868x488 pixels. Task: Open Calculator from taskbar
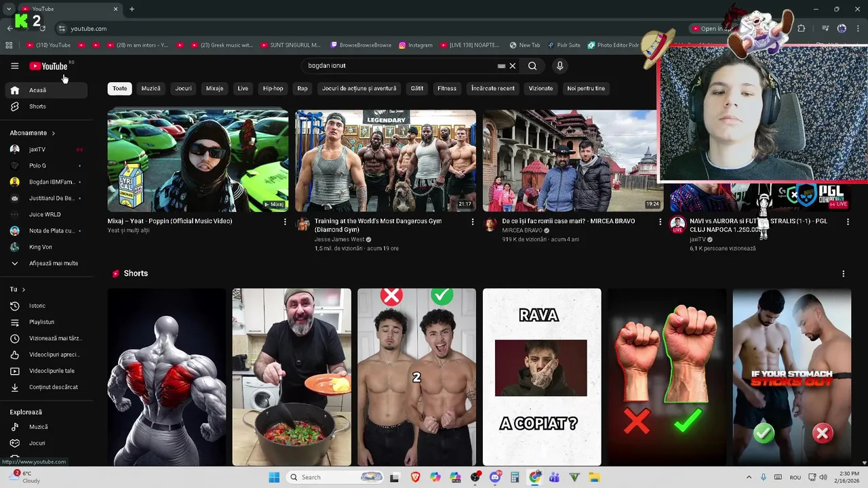[515, 477]
